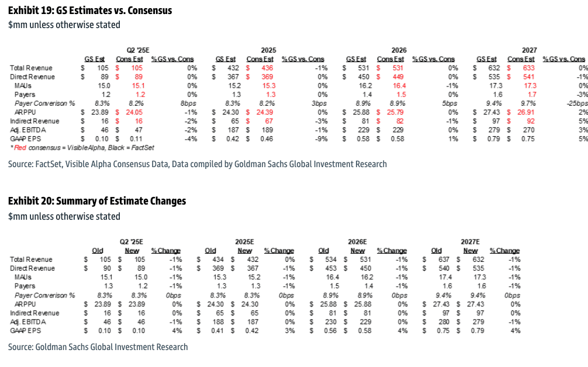Click the "Exhibit 20: Summary of Estimate Changes" heading
588x367 pixels.
point(97,201)
